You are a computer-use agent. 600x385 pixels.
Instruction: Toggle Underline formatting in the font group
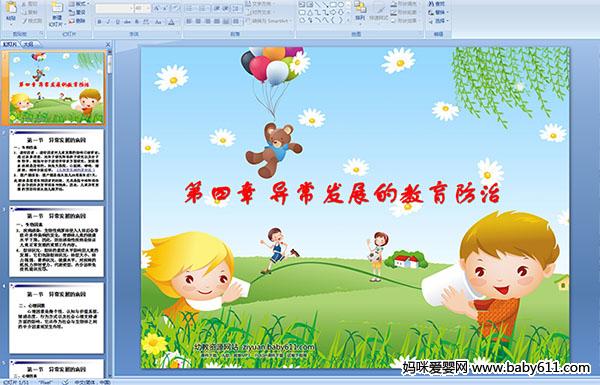117,22
